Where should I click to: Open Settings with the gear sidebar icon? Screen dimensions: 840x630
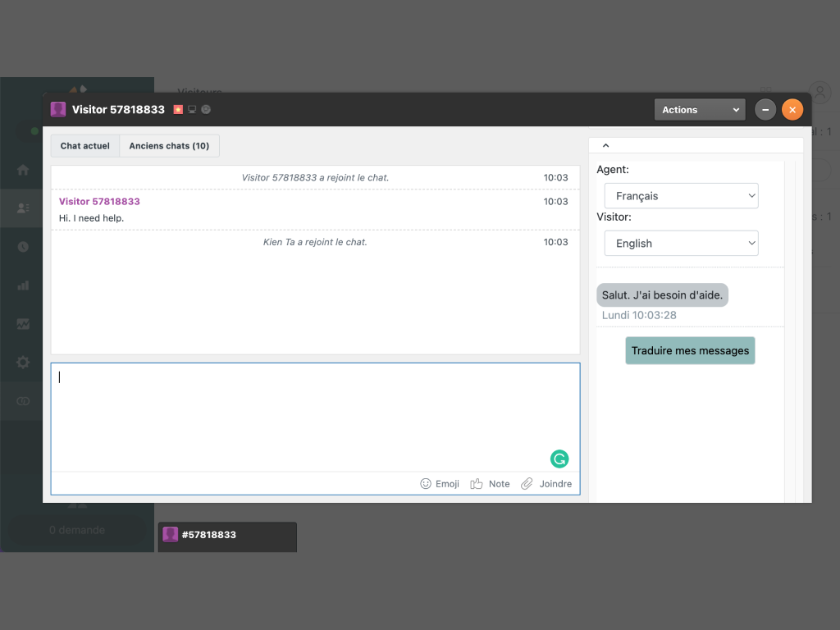23,362
